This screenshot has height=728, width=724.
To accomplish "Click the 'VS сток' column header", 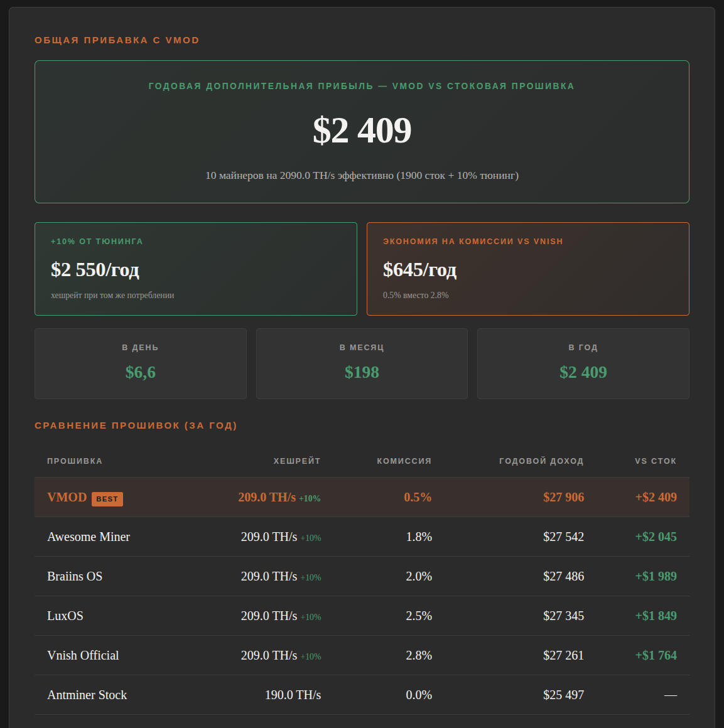I will 656,461.
